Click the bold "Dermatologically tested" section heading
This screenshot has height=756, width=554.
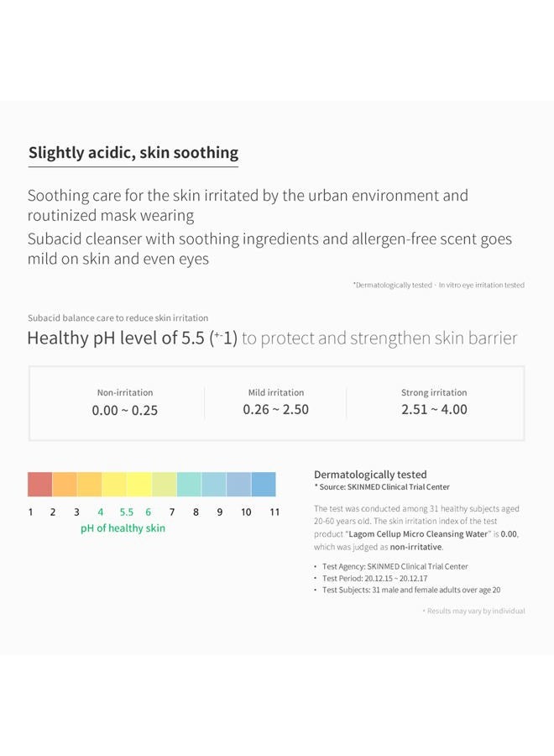point(370,475)
